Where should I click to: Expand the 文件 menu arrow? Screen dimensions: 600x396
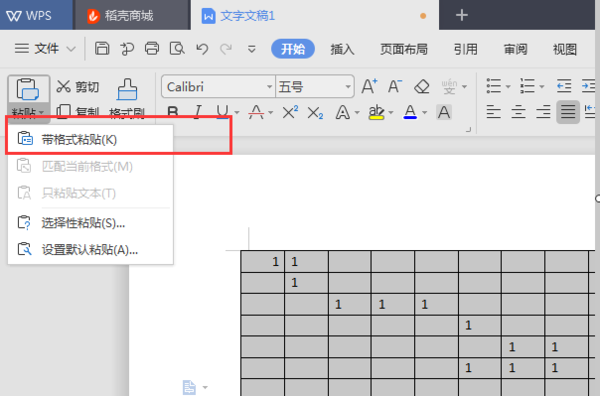click(x=71, y=49)
